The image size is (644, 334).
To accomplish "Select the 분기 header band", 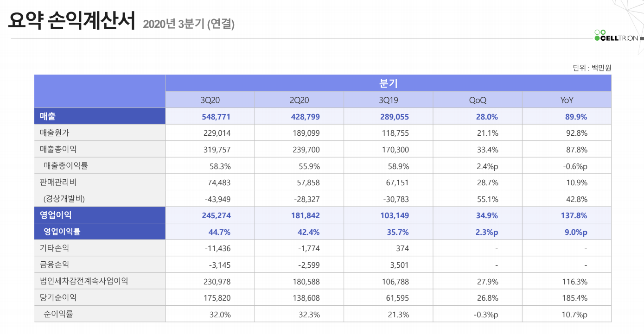I will pos(389,82).
